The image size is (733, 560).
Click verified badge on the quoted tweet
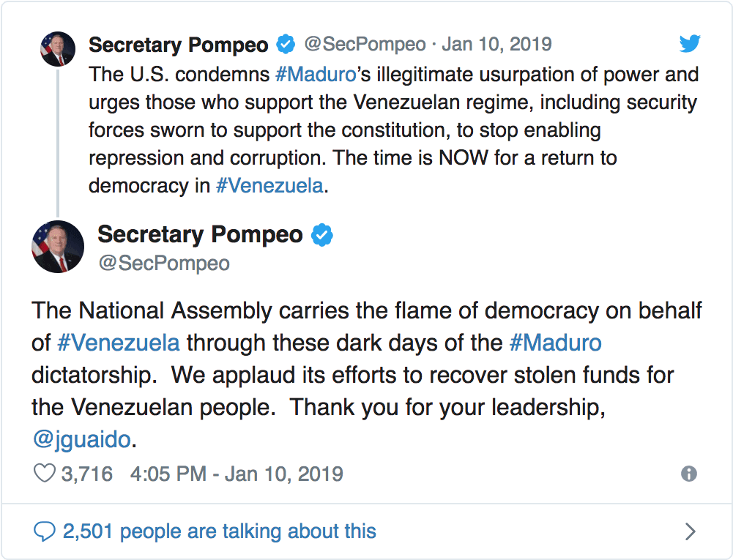[x=286, y=45]
